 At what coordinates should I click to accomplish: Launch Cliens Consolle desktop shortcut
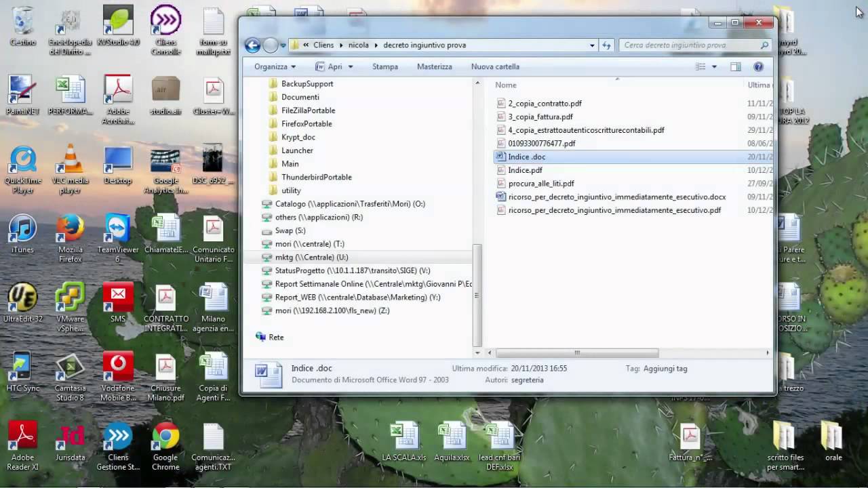165,30
